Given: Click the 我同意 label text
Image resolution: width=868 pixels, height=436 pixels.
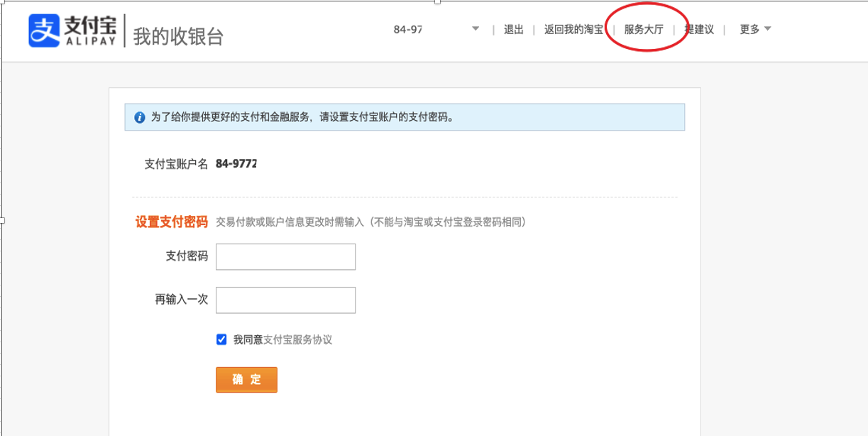Looking at the screenshot, I should (248, 339).
